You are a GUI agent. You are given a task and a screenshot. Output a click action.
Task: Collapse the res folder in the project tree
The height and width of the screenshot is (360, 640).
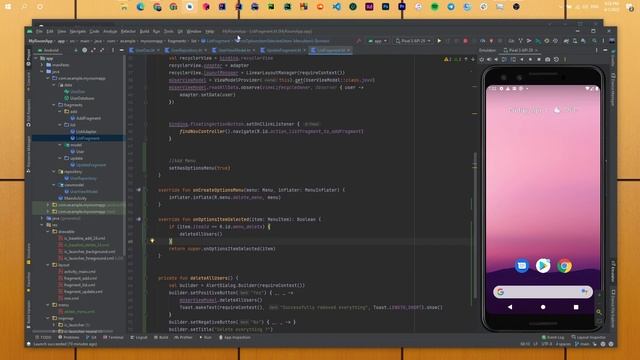[42, 225]
